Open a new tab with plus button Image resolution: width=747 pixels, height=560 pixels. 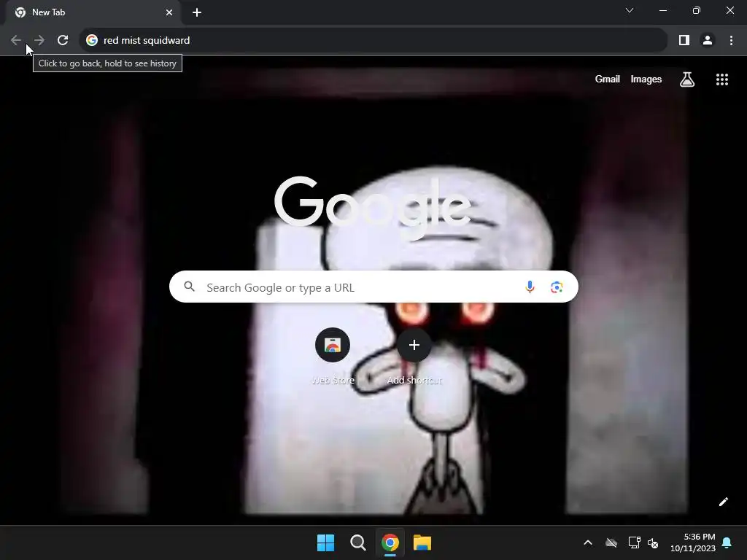[197, 12]
